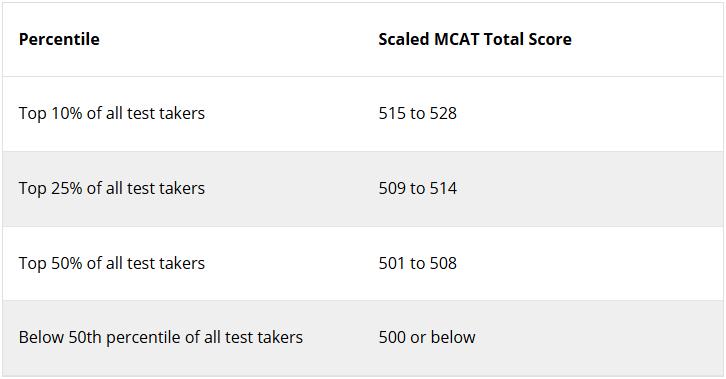This screenshot has height=379, width=726.
Task: Select the 'Top 10% of all test takers' cell
Action: (x=112, y=113)
